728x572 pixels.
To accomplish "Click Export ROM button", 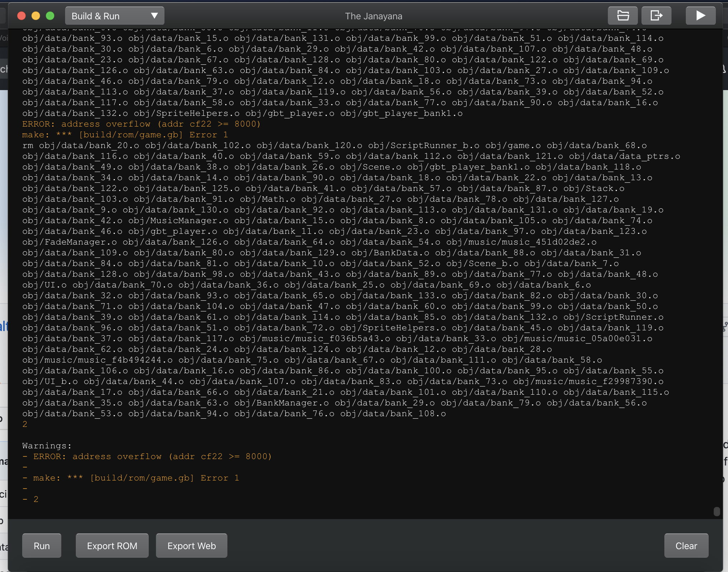I will 112,546.
